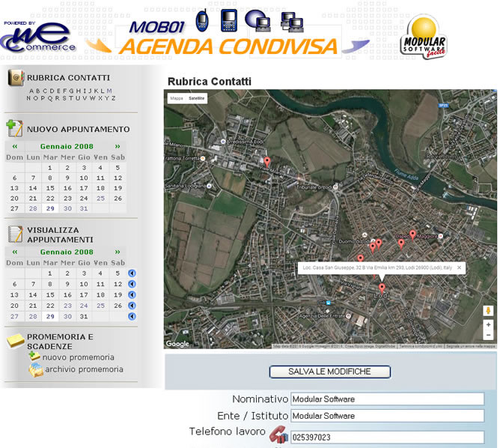Select day 27 in Visualizza Appuntamenti calendar
This screenshot has width=500, height=448.
point(14,317)
